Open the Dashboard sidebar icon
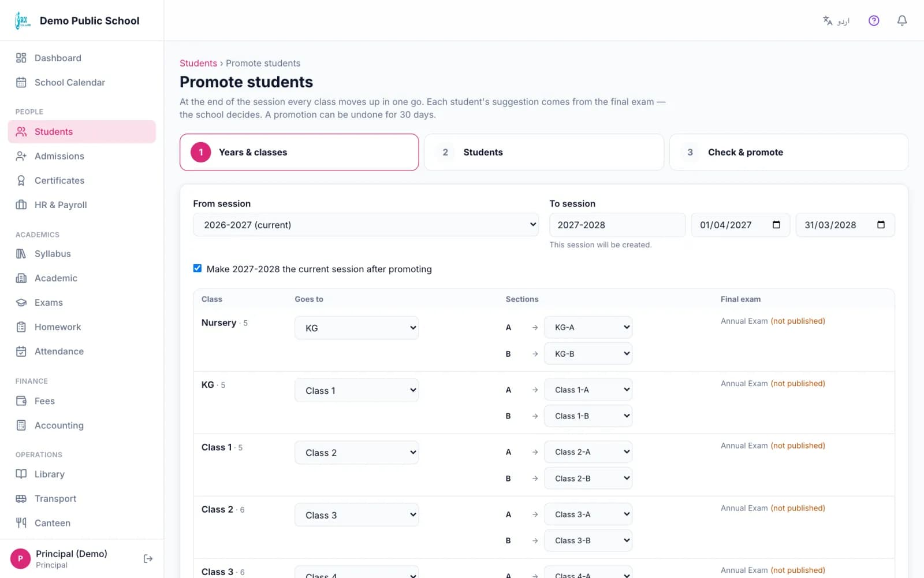The image size is (924, 578). tap(21, 58)
